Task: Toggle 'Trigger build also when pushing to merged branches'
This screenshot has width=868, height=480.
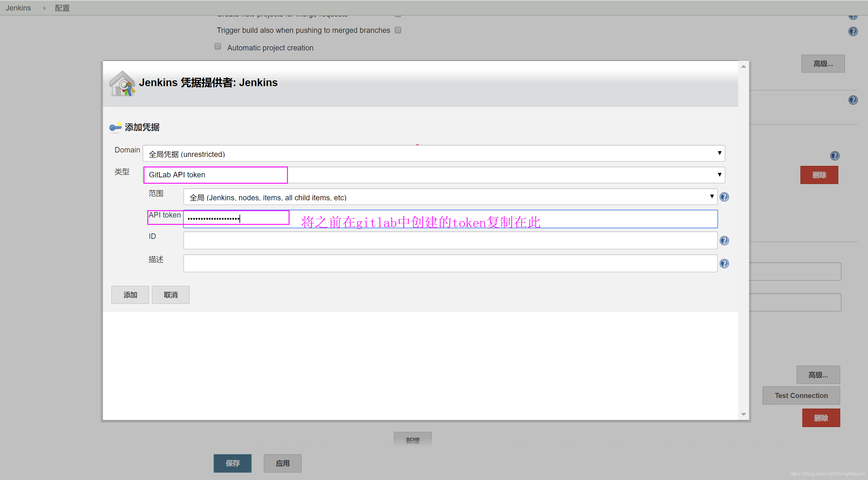Action: click(x=398, y=30)
